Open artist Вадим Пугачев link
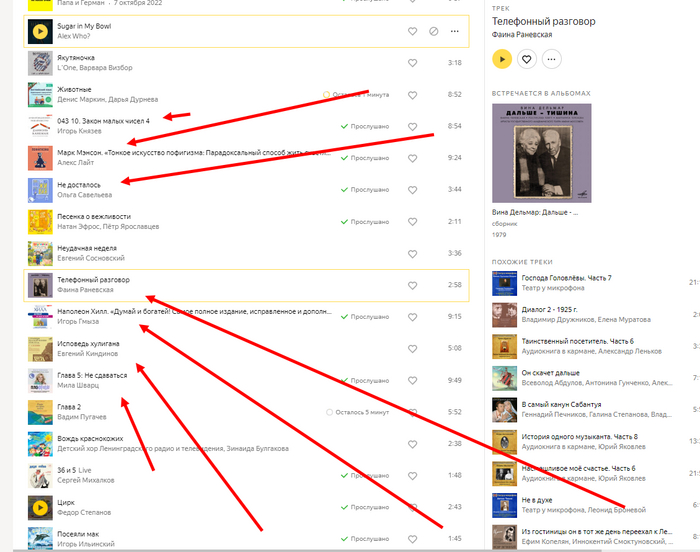 pyautogui.click(x=82, y=417)
